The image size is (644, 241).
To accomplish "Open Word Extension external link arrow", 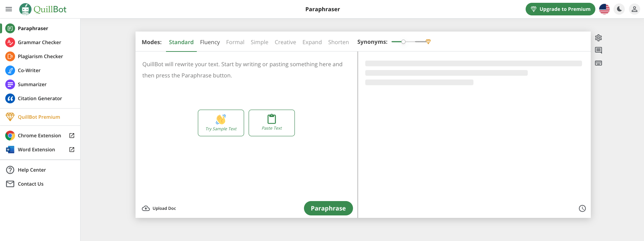I will click(x=72, y=150).
